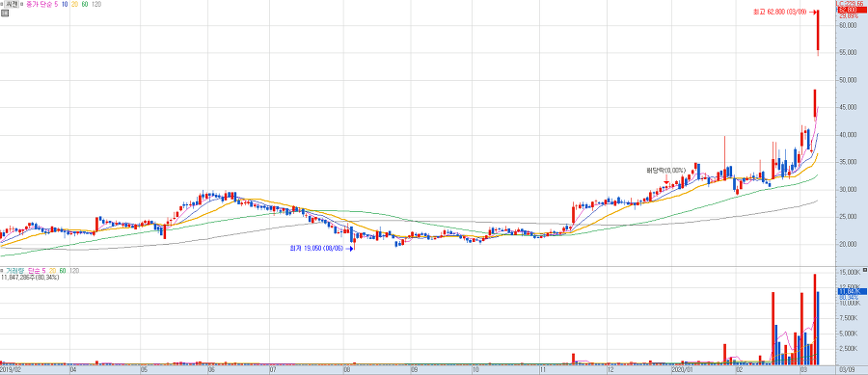Click the 2020/01 date label on the time axis
868x375 pixels.
[x=682, y=368]
